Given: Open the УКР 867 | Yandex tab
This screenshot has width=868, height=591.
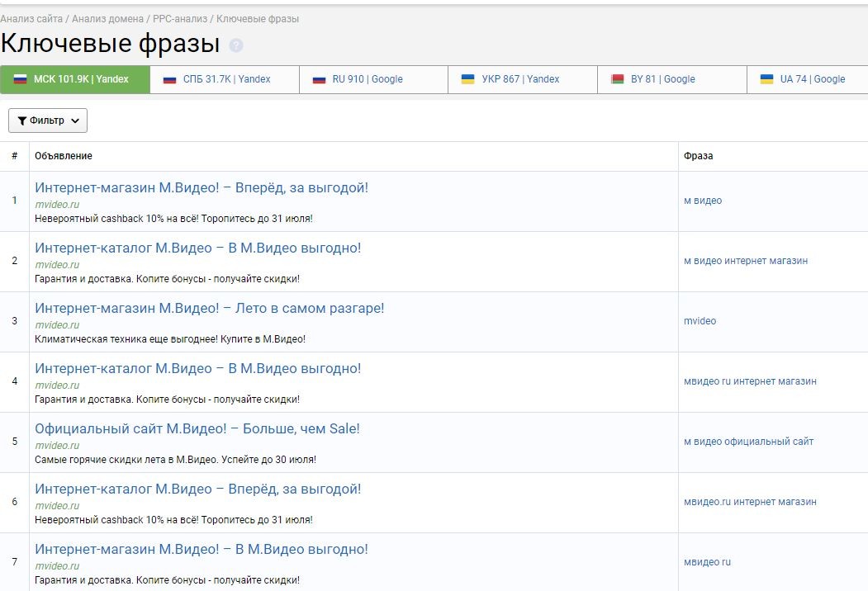Looking at the screenshot, I should click(523, 79).
